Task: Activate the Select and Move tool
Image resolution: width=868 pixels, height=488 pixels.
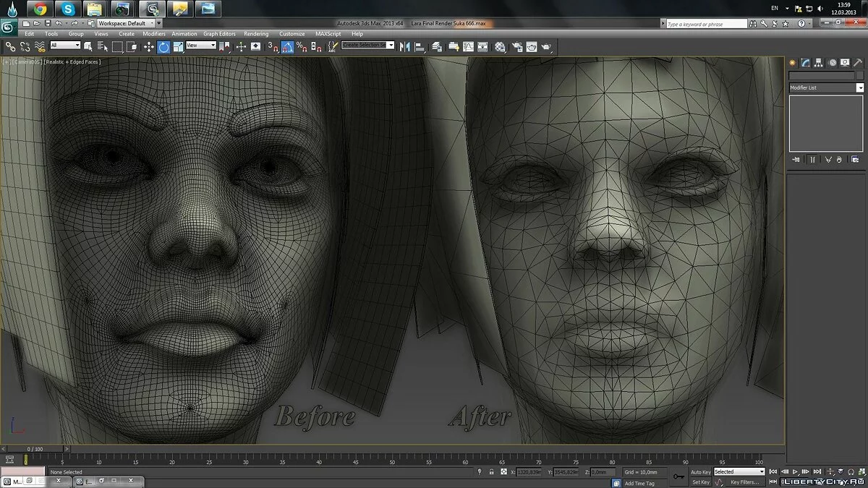Action: 148,46
